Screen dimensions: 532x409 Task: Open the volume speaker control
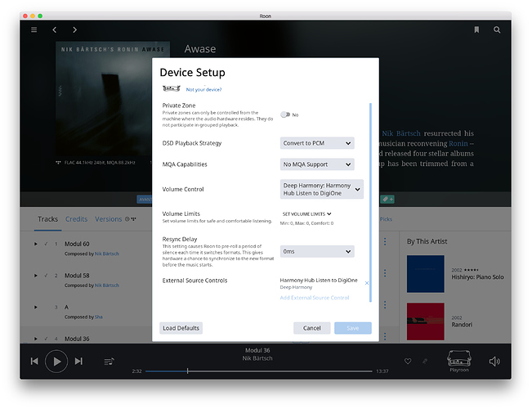(494, 361)
